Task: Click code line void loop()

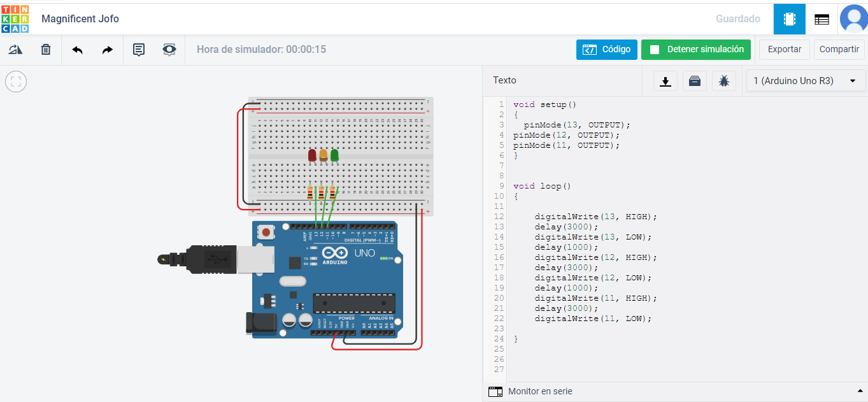Action: (542, 186)
